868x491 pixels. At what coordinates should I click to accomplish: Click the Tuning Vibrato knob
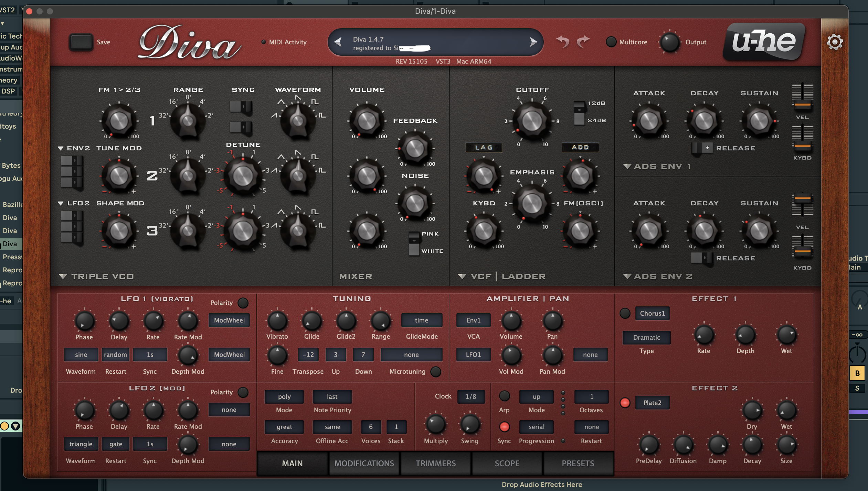(277, 321)
